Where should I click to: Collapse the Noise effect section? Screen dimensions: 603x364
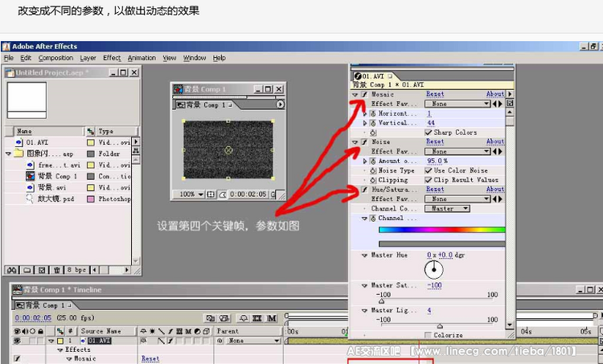click(x=355, y=142)
